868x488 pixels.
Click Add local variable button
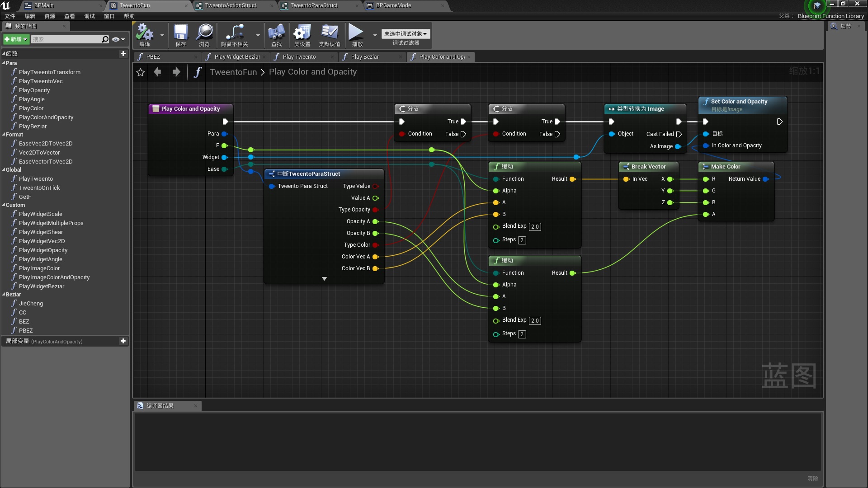click(123, 342)
